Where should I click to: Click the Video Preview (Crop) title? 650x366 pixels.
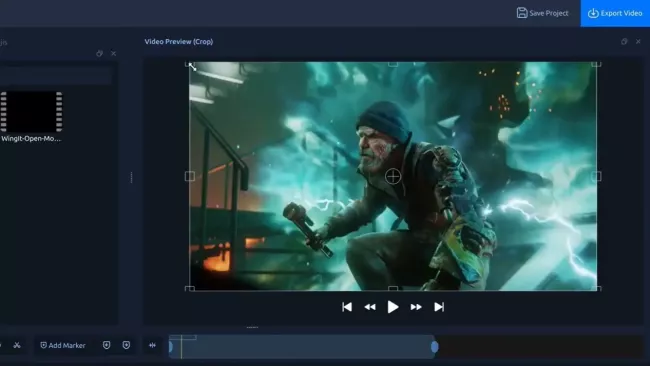coord(179,41)
